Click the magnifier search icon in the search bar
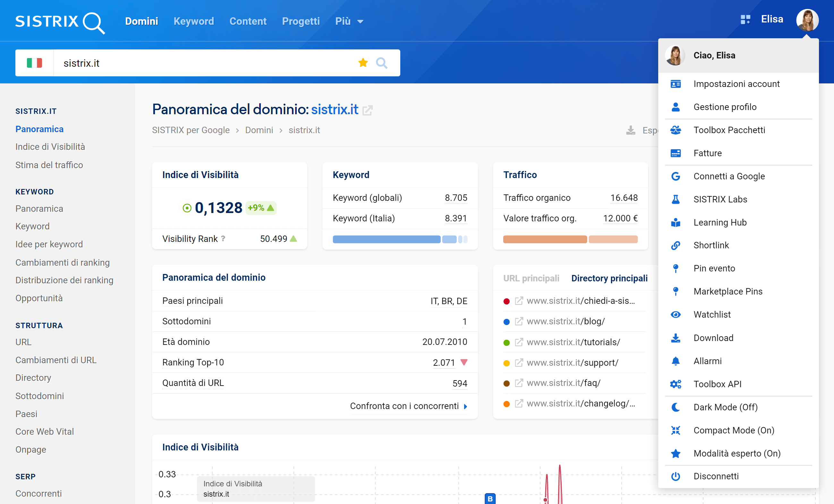 pyautogui.click(x=381, y=63)
